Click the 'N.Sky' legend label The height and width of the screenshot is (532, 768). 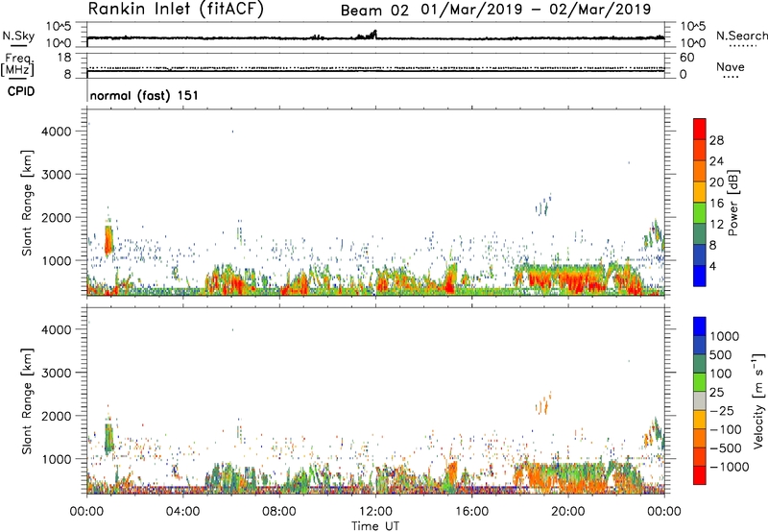(x=18, y=36)
